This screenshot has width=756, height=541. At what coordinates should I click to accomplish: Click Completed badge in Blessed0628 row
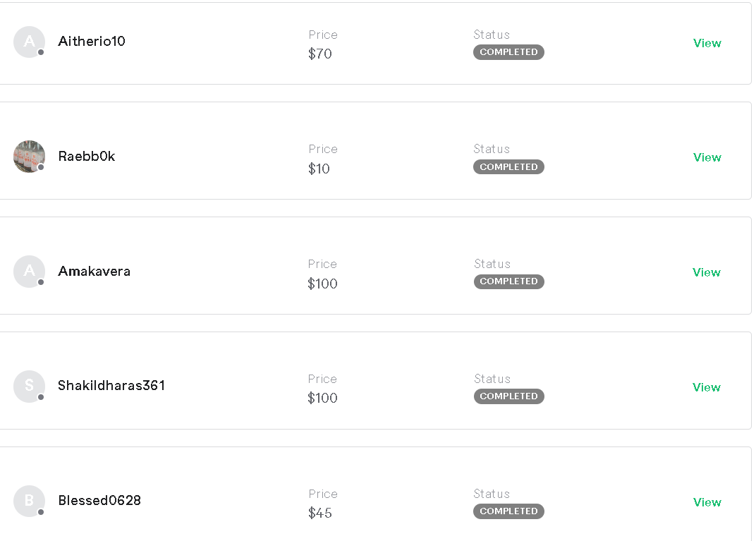[508, 511]
